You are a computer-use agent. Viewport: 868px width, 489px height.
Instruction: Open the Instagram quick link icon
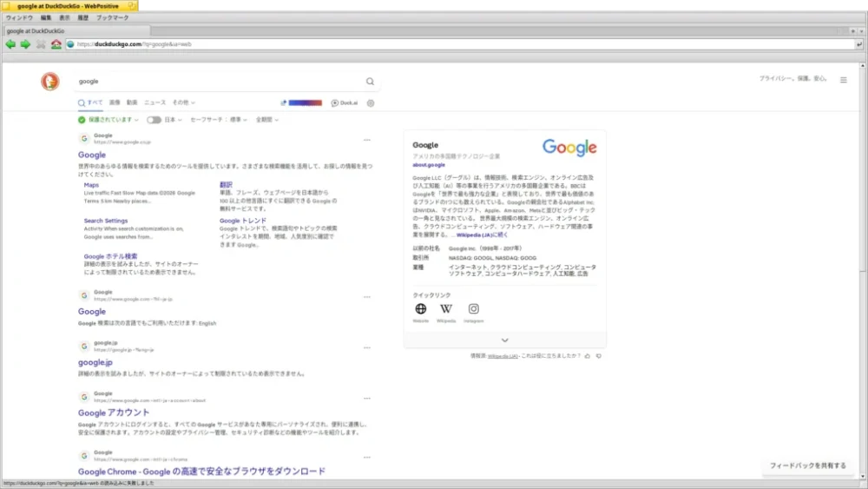(x=473, y=308)
